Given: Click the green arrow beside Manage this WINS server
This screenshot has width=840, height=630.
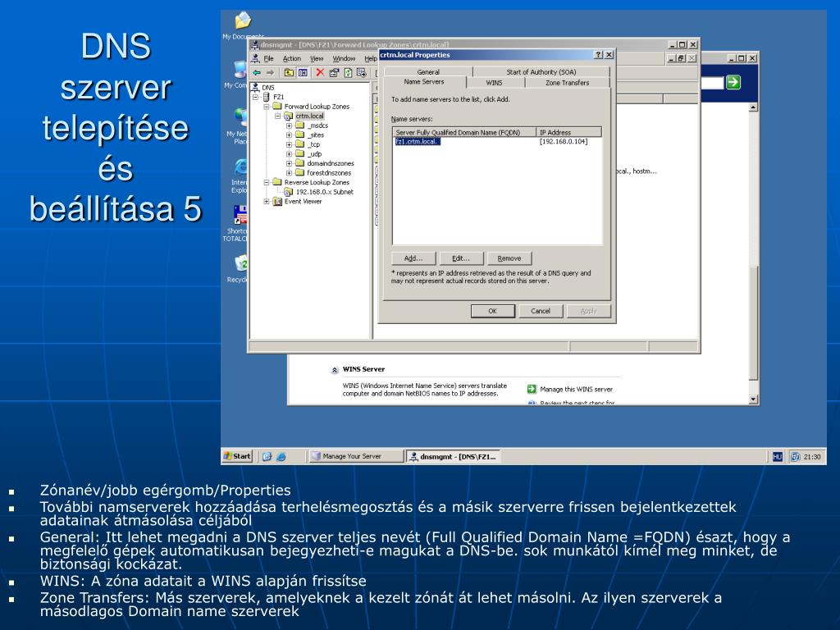Looking at the screenshot, I should tap(532, 389).
